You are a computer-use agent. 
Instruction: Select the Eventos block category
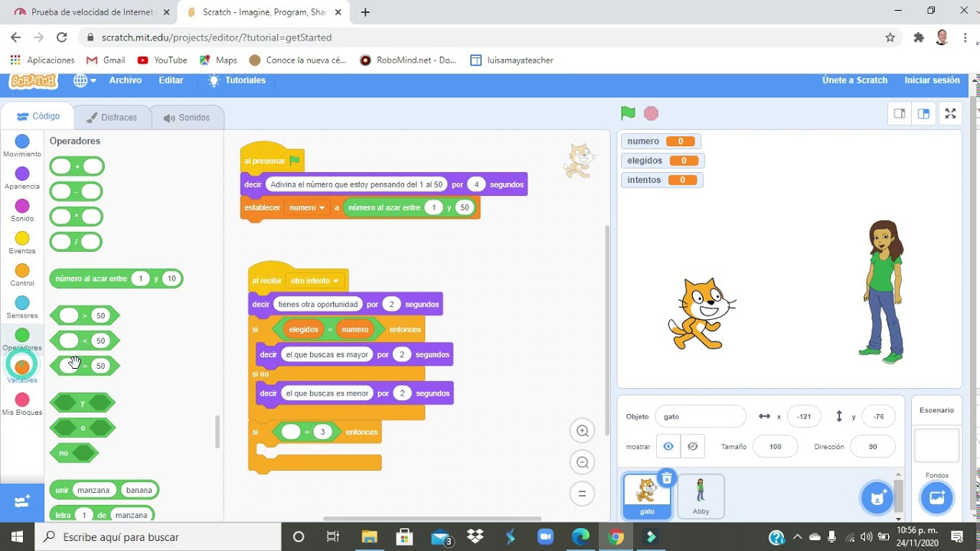(x=22, y=243)
